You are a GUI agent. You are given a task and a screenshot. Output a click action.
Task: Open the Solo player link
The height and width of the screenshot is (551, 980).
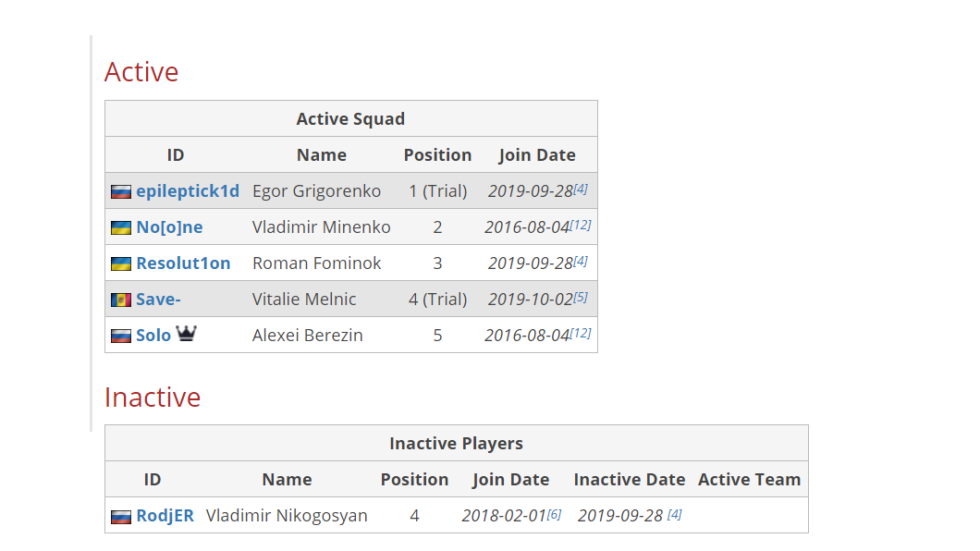click(153, 336)
